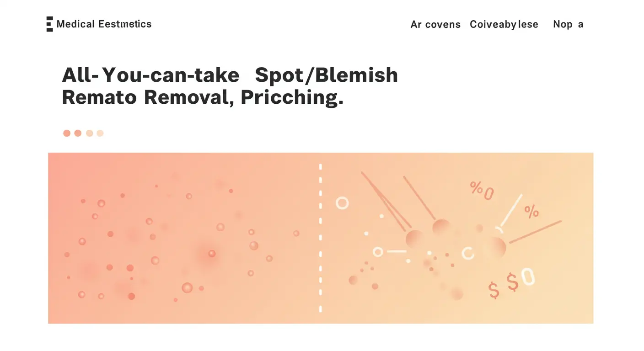
Task: Click the white C-shaped arc icon
Action: [467, 253]
